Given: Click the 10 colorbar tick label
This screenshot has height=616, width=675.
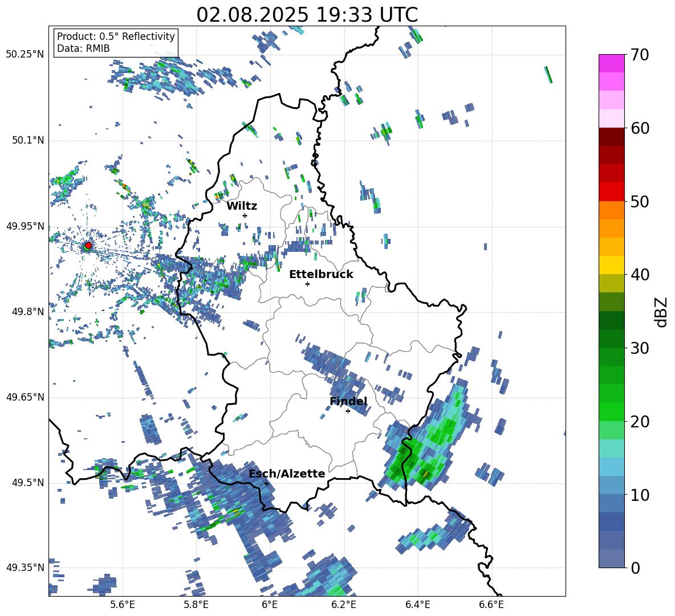Looking at the screenshot, I should tap(639, 495).
